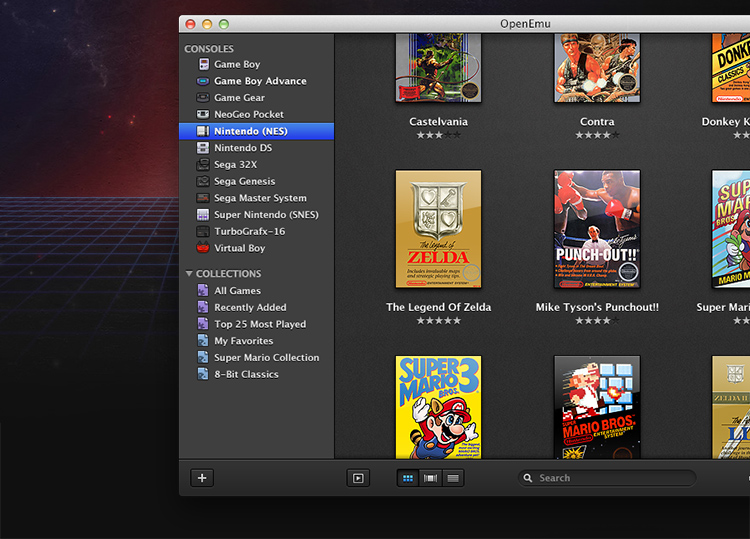This screenshot has height=539, width=750.
Task: Select the black Super Mario Bros. cover art
Action: [x=597, y=407]
